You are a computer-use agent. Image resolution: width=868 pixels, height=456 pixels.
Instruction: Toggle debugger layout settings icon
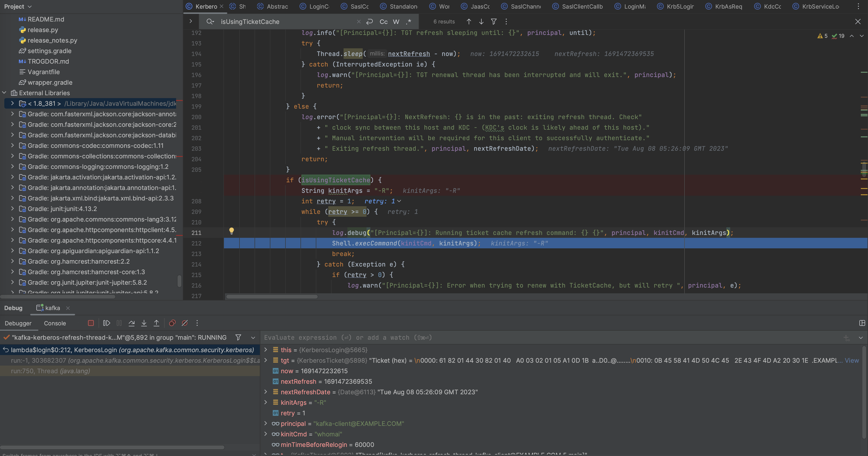[x=862, y=323]
